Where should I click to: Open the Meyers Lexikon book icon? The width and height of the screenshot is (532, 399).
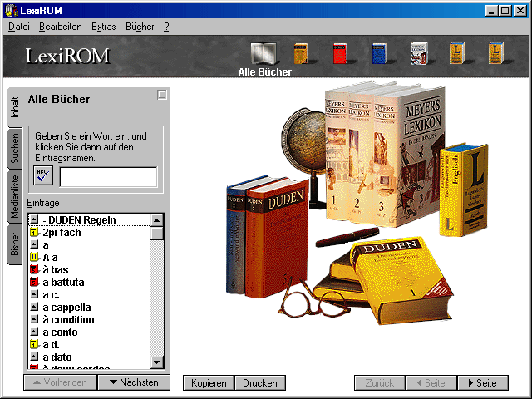pyautogui.click(x=418, y=54)
